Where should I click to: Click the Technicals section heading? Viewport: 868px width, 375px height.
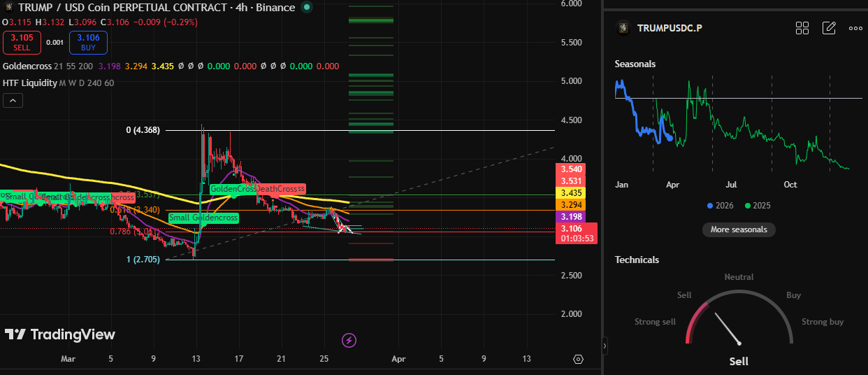click(x=637, y=260)
